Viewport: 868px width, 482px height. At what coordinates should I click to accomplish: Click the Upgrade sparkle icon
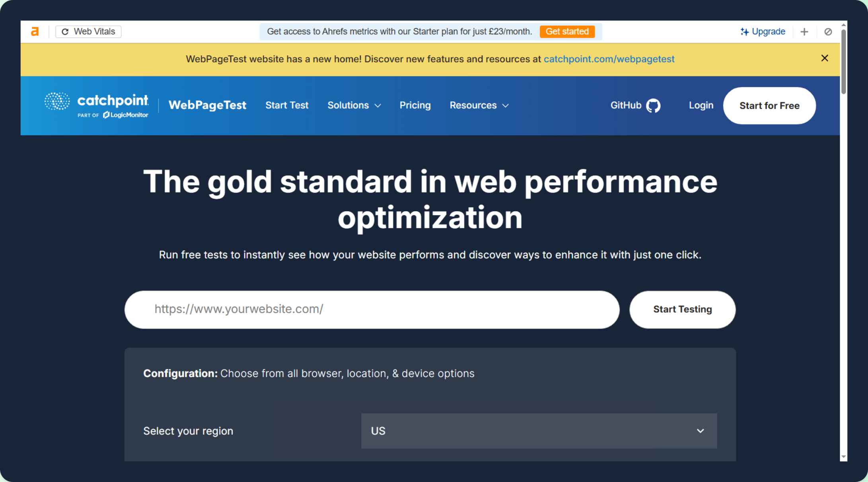click(744, 31)
